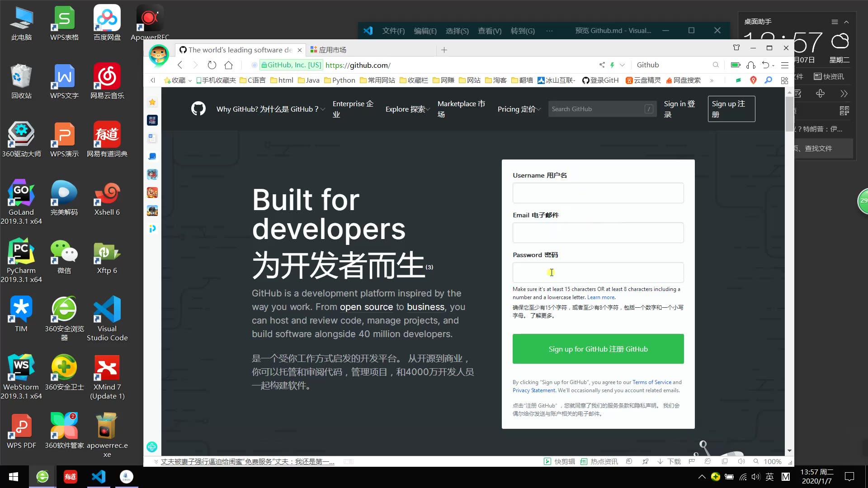
Task: Click the GitHub logo in the navigation bar
Action: click(198, 108)
